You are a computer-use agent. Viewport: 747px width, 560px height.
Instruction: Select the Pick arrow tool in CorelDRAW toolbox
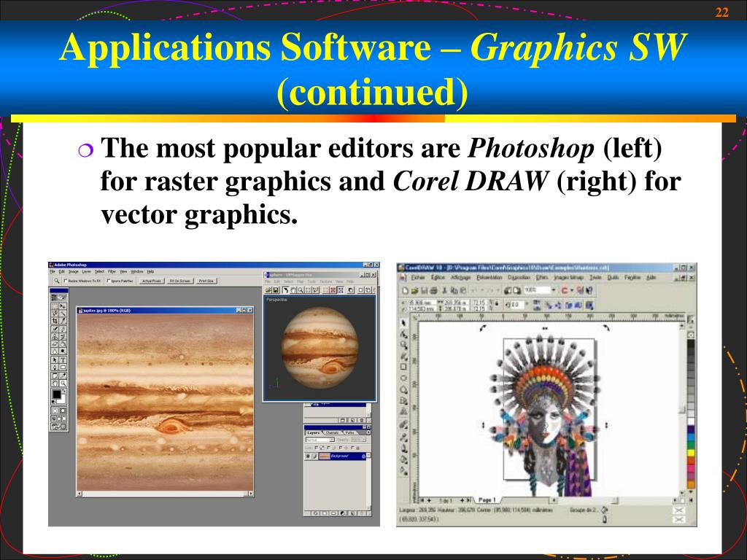(x=403, y=323)
